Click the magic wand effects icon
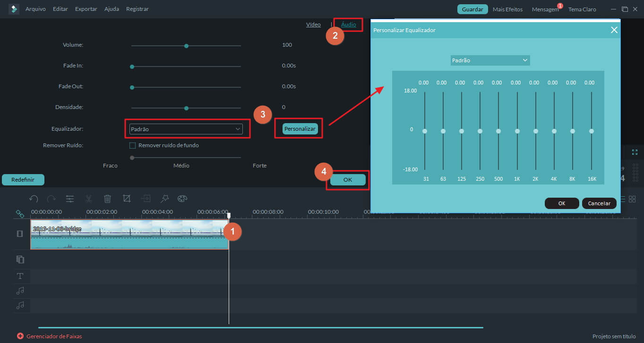644x343 pixels. tap(164, 199)
